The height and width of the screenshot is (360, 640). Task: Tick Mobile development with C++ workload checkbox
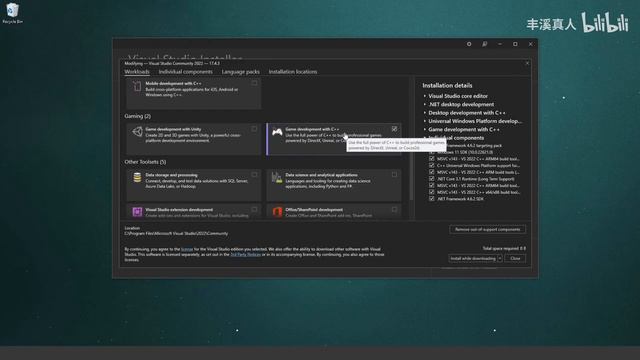[x=254, y=83]
